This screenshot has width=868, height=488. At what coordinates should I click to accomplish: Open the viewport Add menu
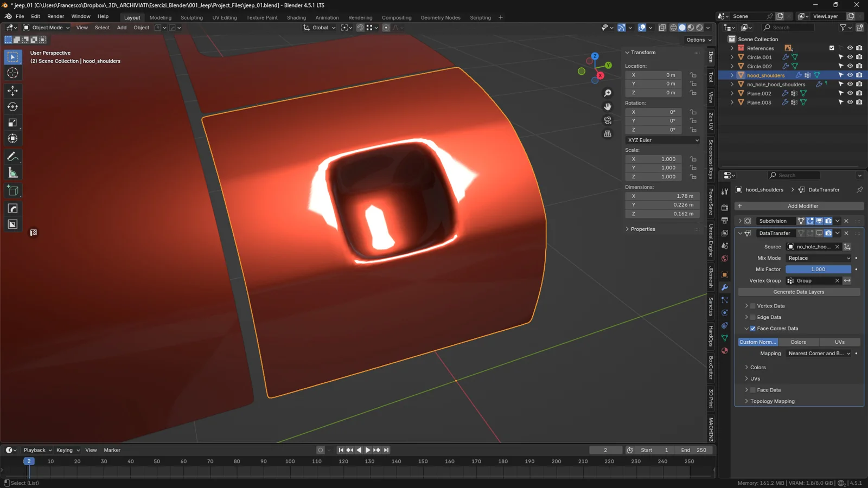pyautogui.click(x=122, y=28)
